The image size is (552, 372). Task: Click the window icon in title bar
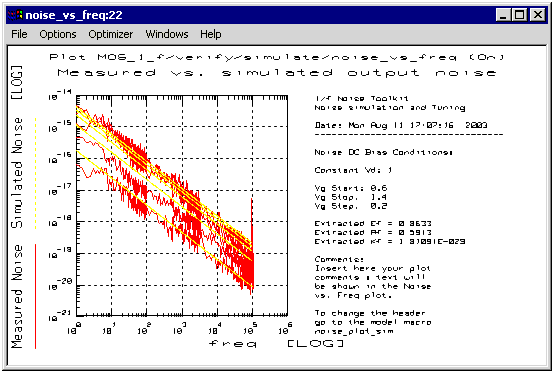pyautogui.click(x=15, y=15)
